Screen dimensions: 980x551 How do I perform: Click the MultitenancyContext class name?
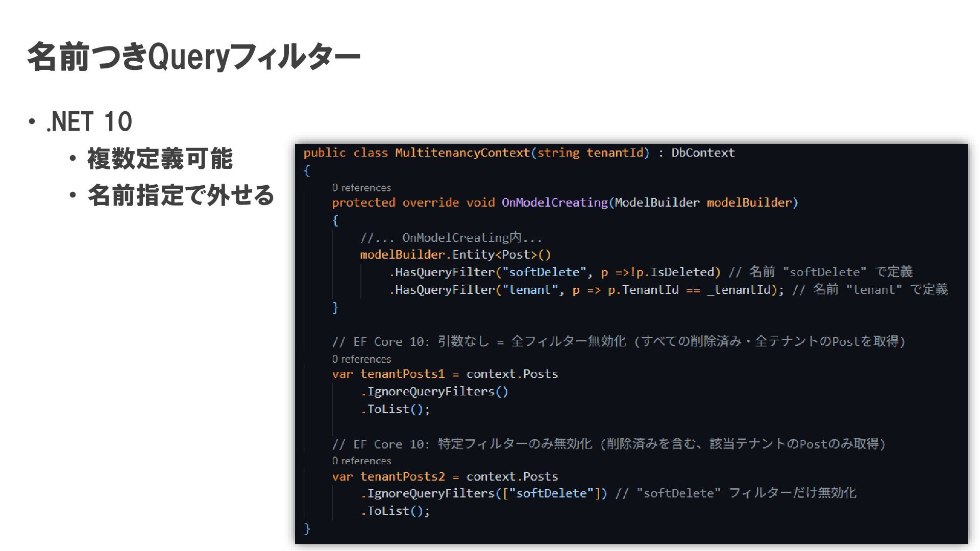462,153
